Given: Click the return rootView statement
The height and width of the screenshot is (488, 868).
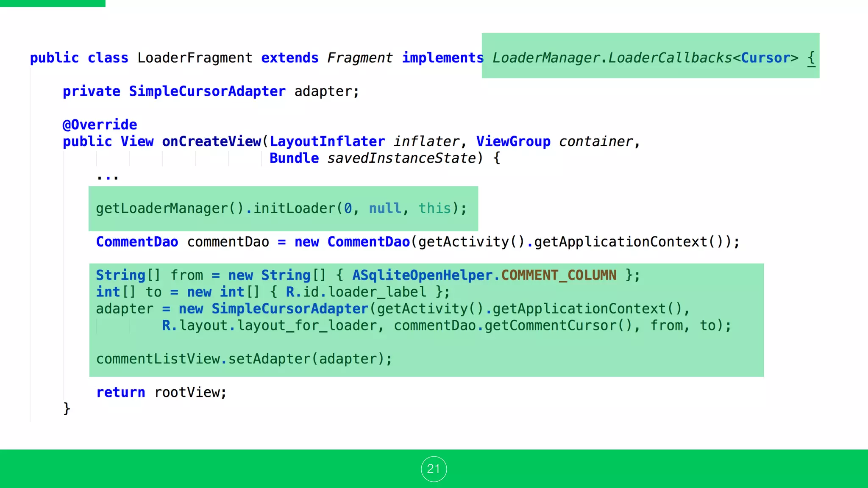Looking at the screenshot, I should coord(161,392).
